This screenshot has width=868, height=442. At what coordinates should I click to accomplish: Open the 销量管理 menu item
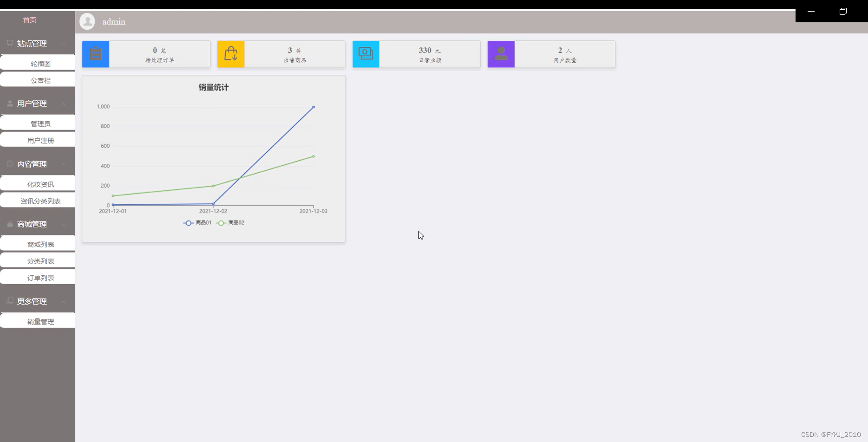pyautogui.click(x=37, y=320)
